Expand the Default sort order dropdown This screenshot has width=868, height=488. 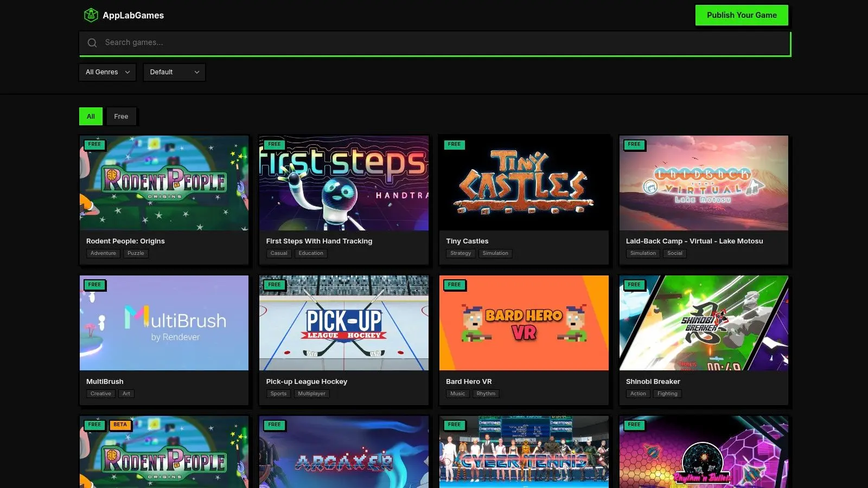click(174, 72)
